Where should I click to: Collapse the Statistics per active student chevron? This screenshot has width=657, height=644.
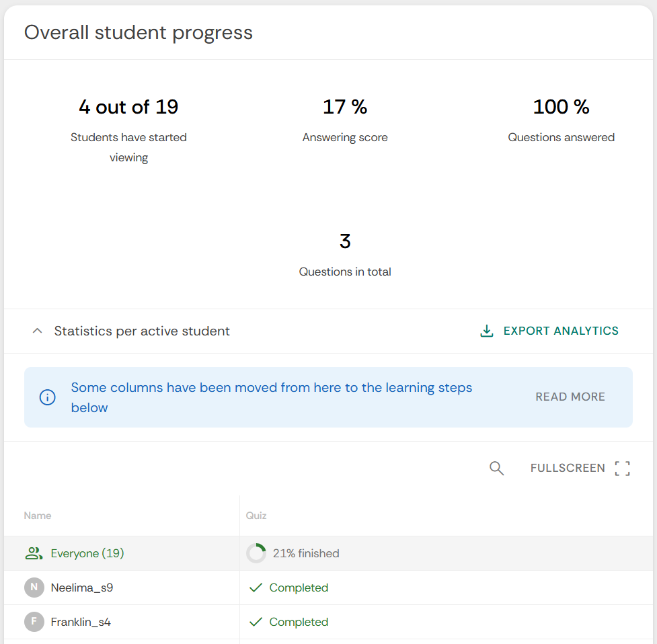(x=38, y=331)
